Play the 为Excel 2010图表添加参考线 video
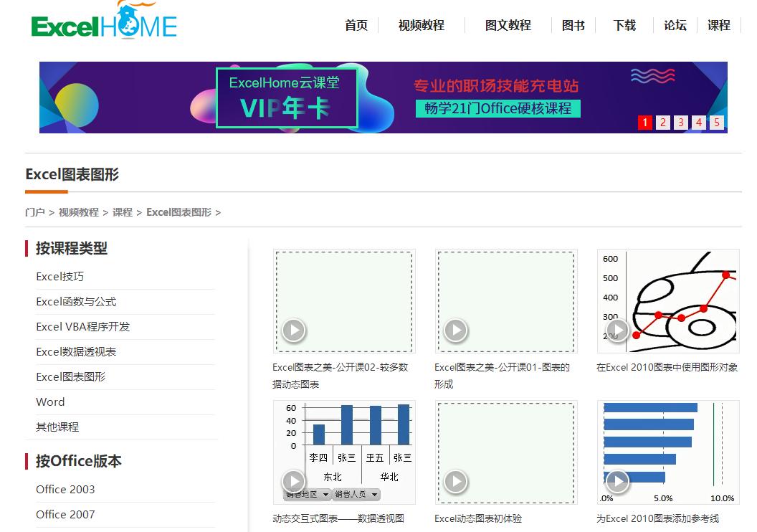The width and height of the screenshot is (757, 532). [x=616, y=482]
